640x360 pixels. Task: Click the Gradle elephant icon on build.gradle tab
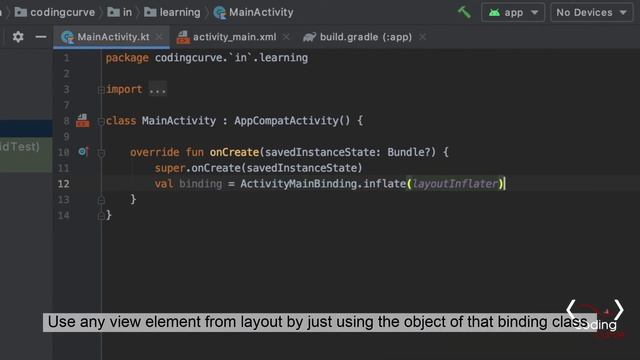[309, 37]
